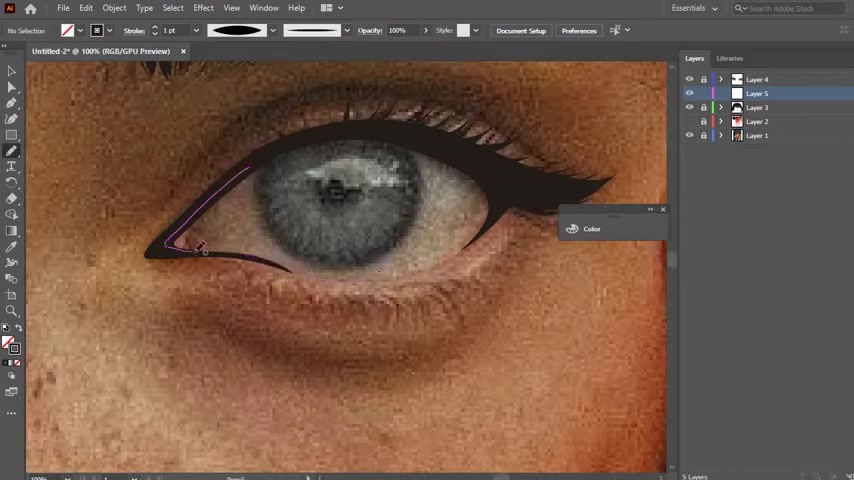The width and height of the screenshot is (854, 480).
Task: Hide Layer 4 with eye icon
Action: [690, 80]
